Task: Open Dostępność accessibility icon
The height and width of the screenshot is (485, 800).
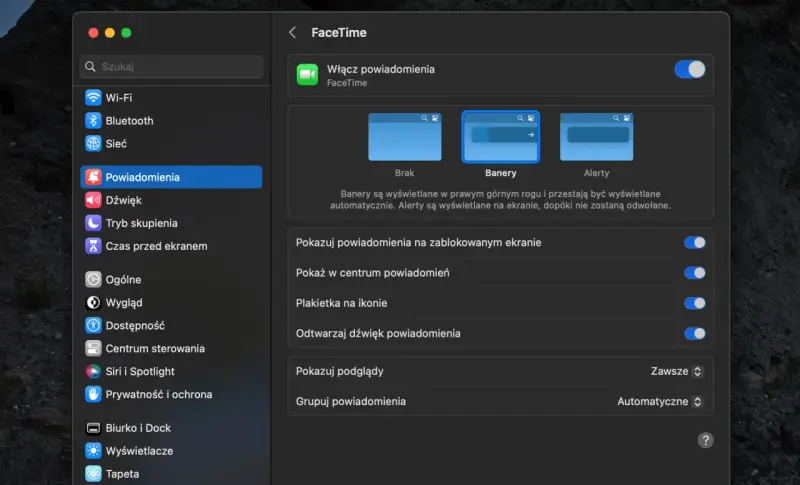Action: pos(93,325)
